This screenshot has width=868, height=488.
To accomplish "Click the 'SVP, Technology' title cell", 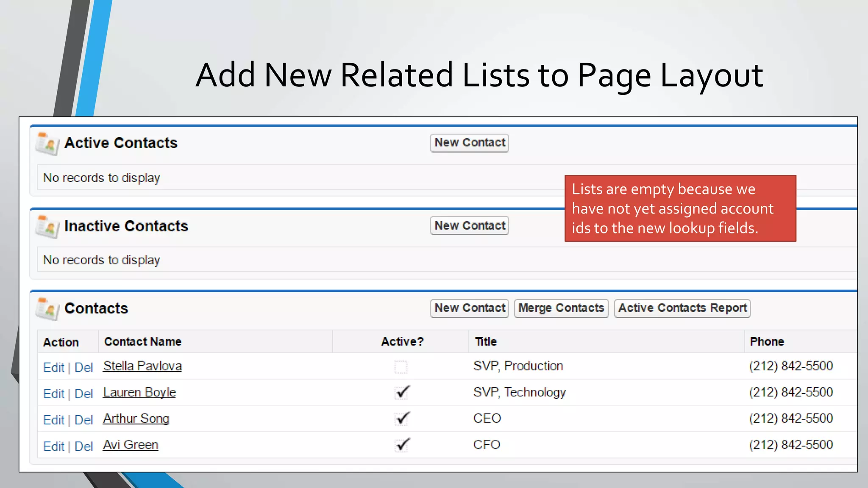I will (520, 393).
